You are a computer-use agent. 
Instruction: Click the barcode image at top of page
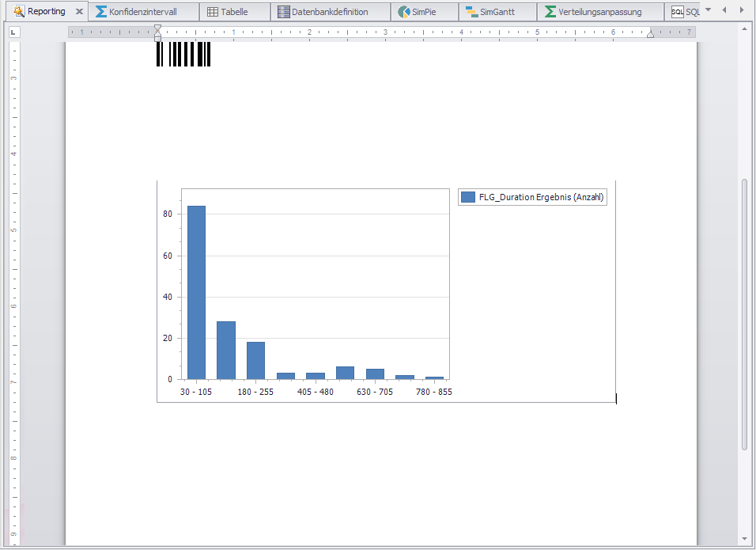pos(183,54)
